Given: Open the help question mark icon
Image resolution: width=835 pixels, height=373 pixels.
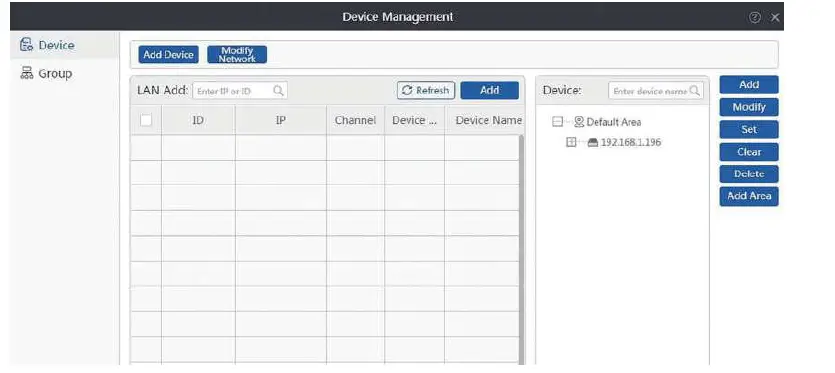Looking at the screenshot, I should (755, 17).
